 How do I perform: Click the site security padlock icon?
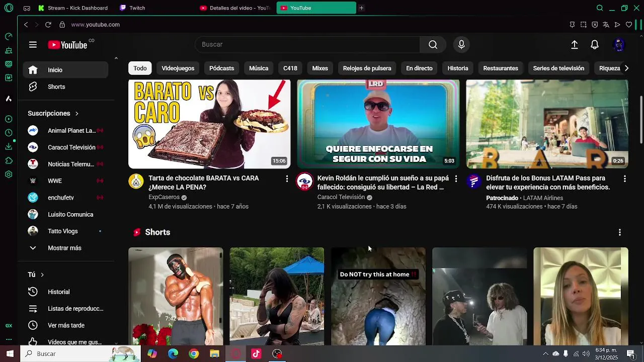coord(62,25)
